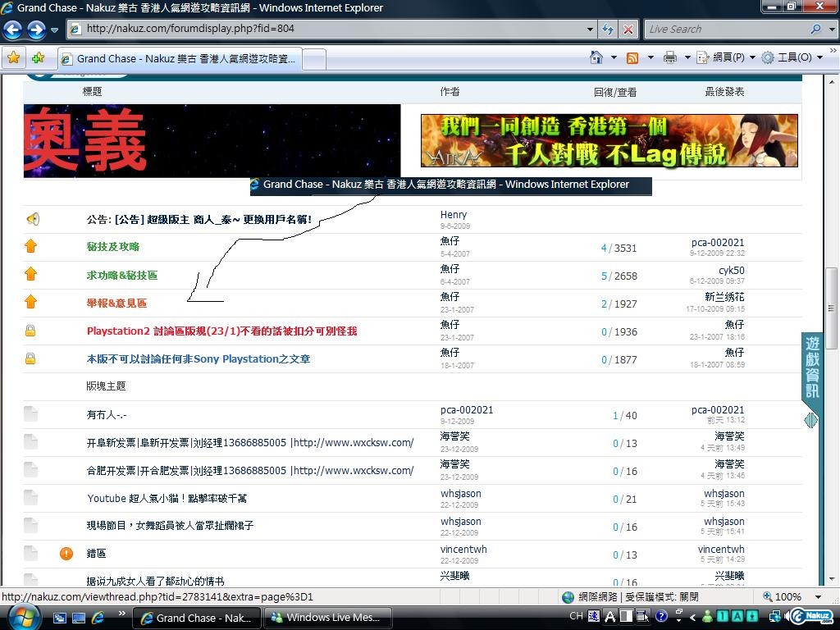The height and width of the screenshot is (630, 840).
Task: Click the Refresh page icon
Action: click(x=608, y=29)
